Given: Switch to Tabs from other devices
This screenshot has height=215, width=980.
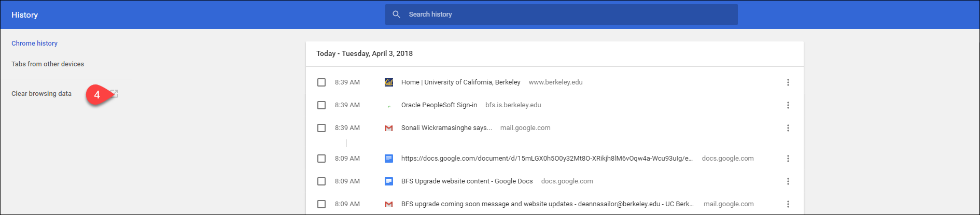Looking at the screenshot, I should click(48, 64).
